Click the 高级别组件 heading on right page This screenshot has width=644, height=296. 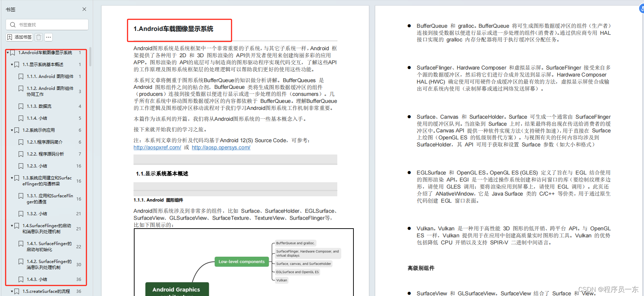421,268
